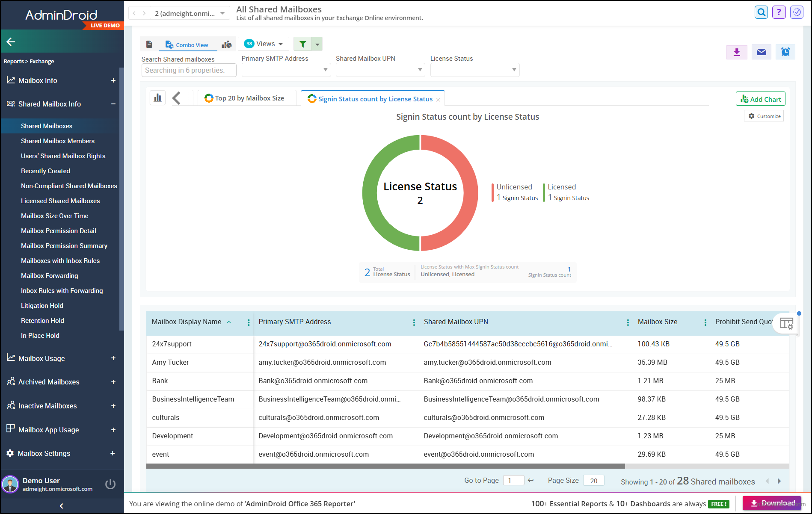Screen dimensions: 812x514
Task: Expand the Mailbox Info section
Action: [113, 80]
